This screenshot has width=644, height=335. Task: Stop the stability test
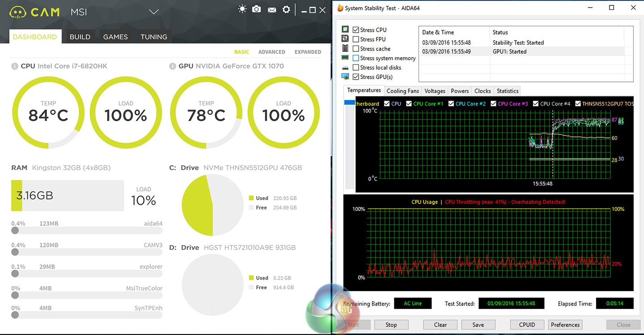(x=391, y=325)
